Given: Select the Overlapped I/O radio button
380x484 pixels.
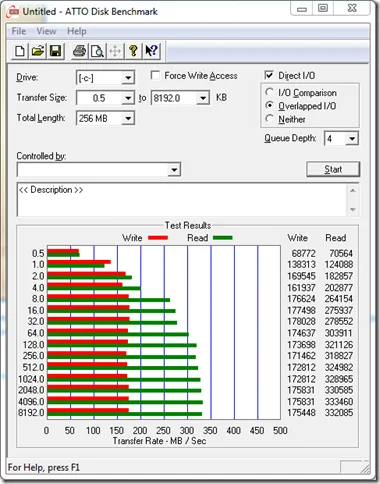Looking at the screenshot, I should [269, 105].
